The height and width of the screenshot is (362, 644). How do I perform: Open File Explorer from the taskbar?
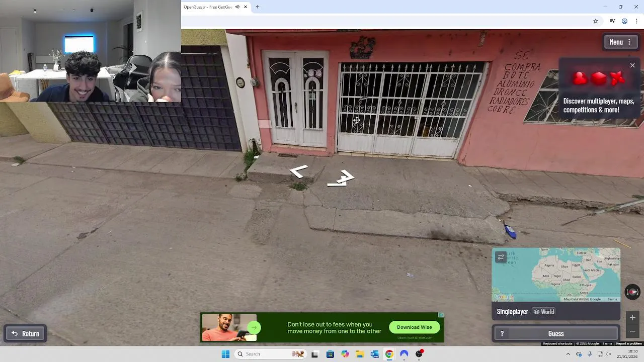point(359,354)
